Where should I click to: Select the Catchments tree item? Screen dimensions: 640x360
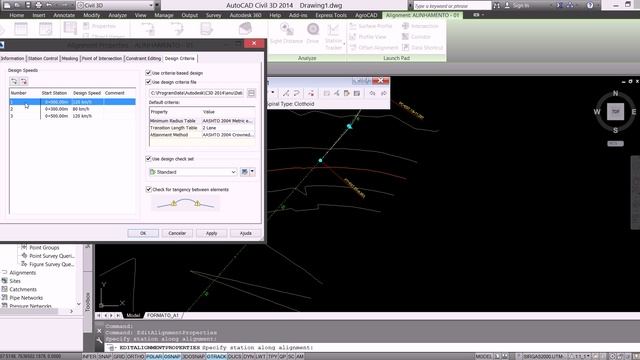[x=23, y=289]
